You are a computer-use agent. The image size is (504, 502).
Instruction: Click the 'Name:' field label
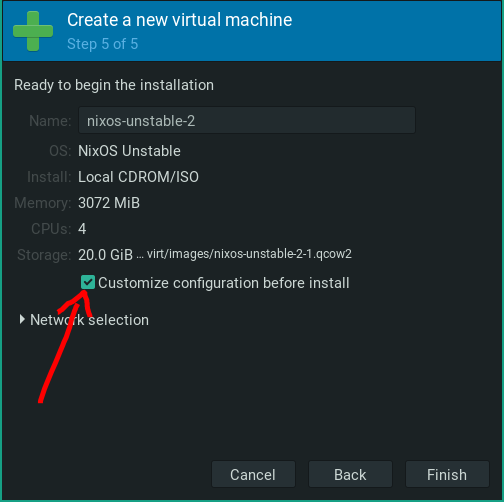point(50,121)
